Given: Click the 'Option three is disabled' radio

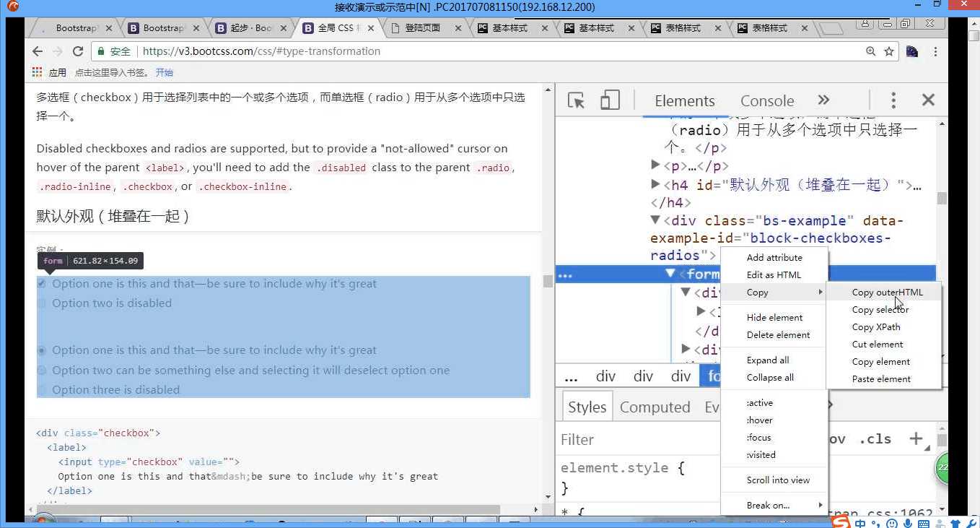Looking at the screenshot, I should click(42, 390).
